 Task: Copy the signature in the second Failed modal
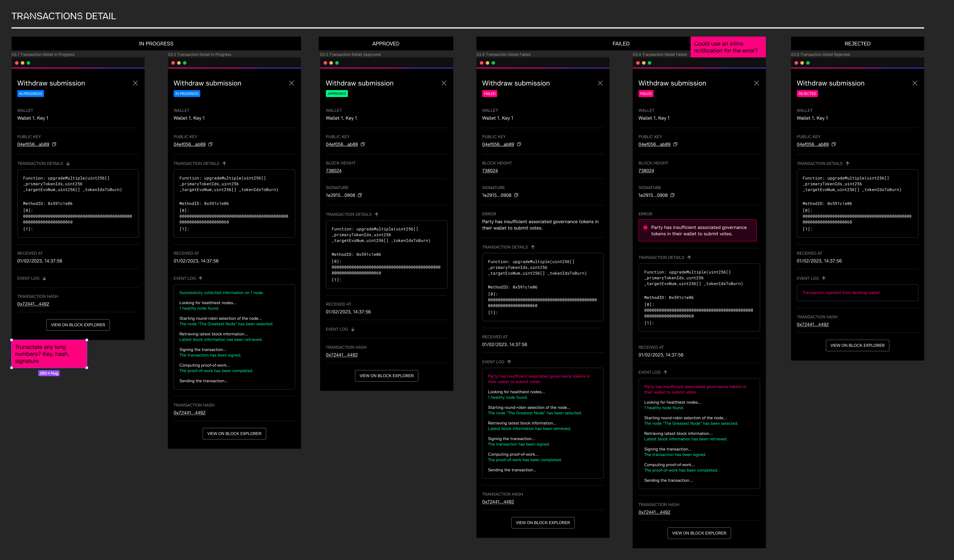[673, 195]
